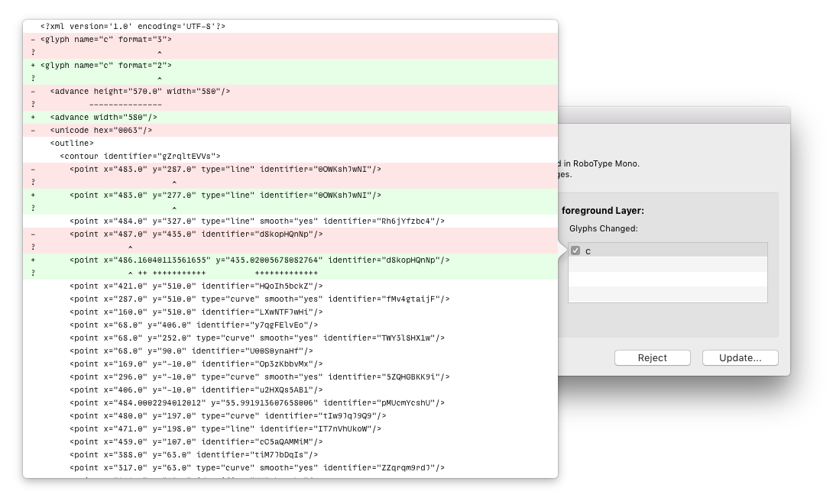The height and width of the screenshot is (504, 833).
Task: Click the "foreground Layer:" heading
Action: [x=603, y=211]
